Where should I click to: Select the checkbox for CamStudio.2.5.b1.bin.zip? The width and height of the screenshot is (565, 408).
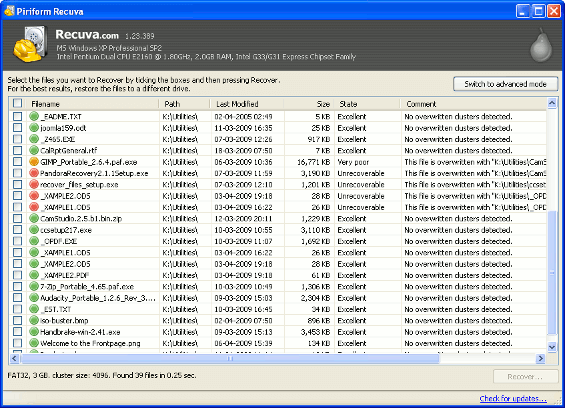click(17, 218)
